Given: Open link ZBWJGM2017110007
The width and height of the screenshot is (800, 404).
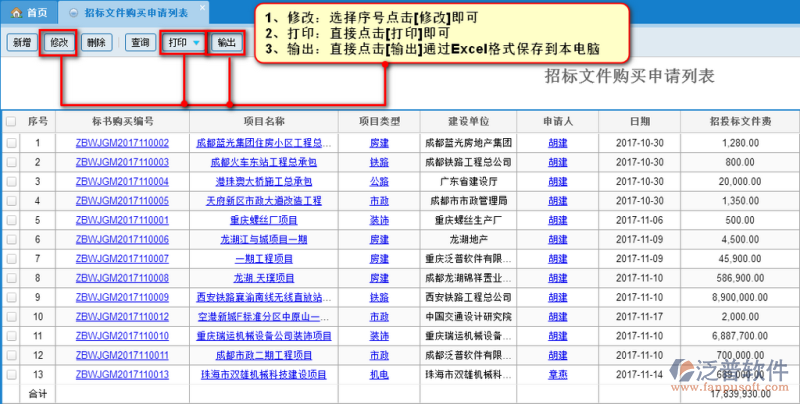Looking at the screenshot, I should tap(122, 259).
